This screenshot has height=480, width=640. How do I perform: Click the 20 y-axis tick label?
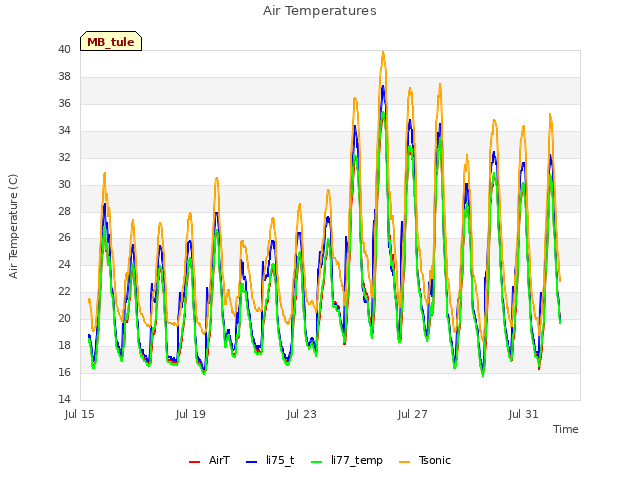point(64,318)
